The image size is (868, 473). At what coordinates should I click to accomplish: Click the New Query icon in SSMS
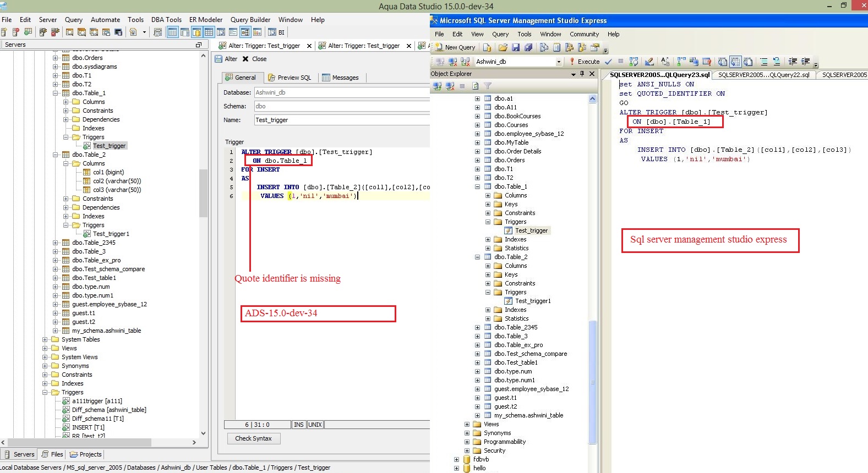click(x=439, y=47)
